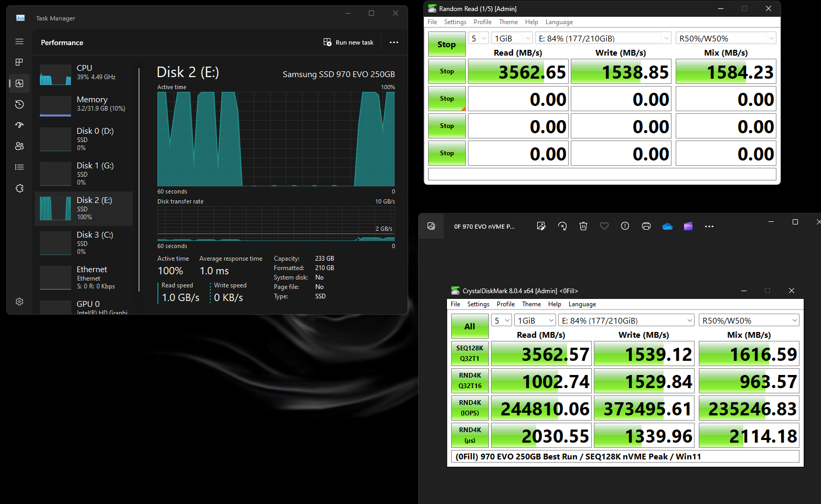Screen dimensions: 821x504
Task: Favorite image with heart icon
Action: (604, 226)
